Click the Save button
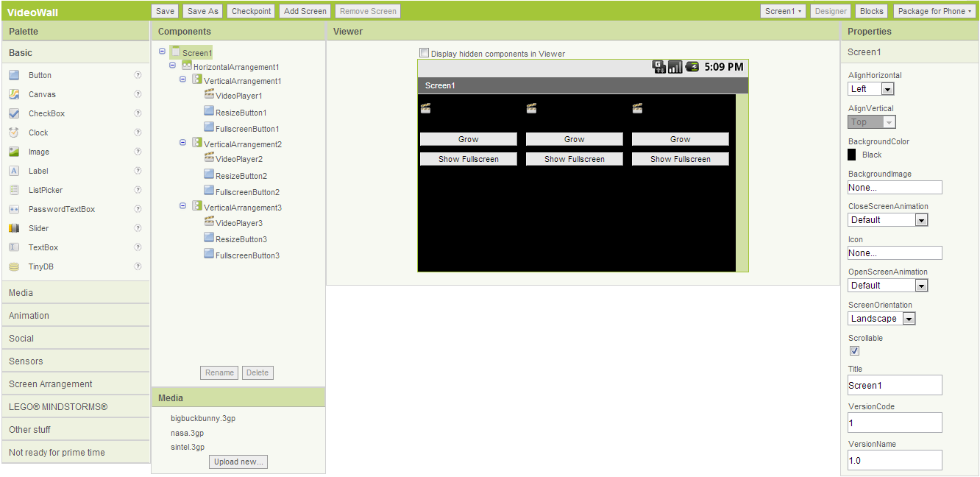The image size is (980, 477). point(166,11)
